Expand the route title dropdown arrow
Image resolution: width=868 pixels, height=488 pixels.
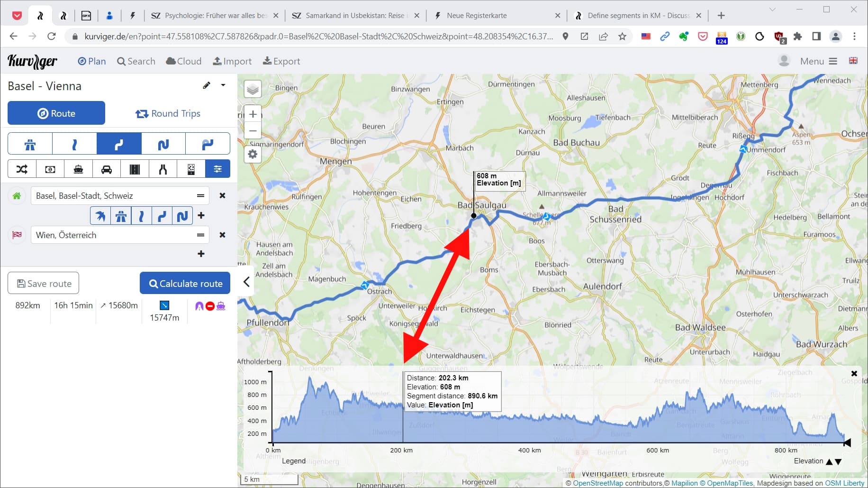click(x=223, y=85)
